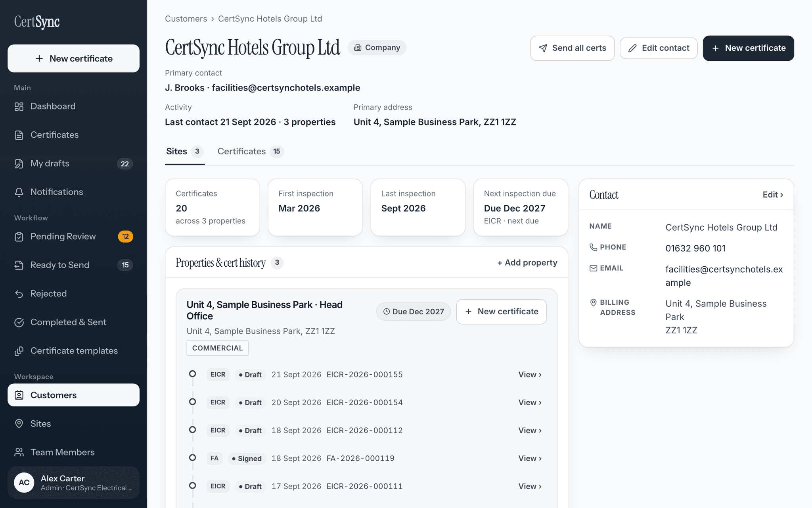Viewport: 812px width, 508px height.
Task: Click the Certificates document icon in sidebar
Action: tap(19, 135)
